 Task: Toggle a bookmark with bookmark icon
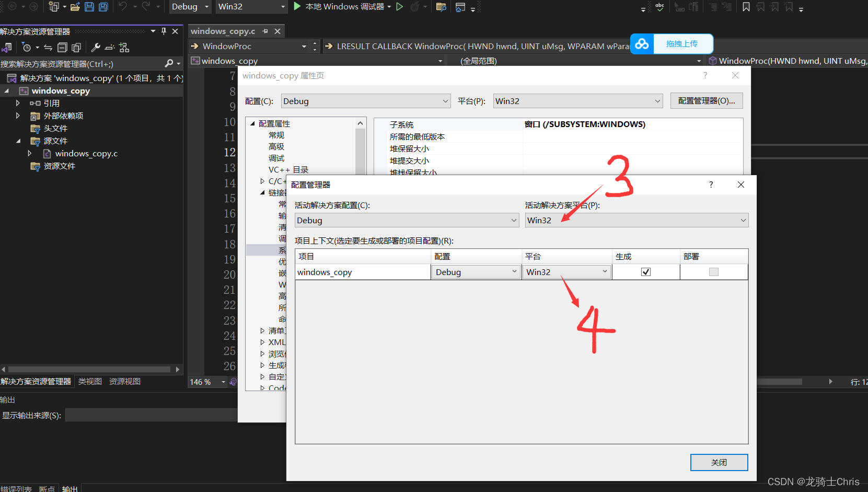[x=746, y=7]
